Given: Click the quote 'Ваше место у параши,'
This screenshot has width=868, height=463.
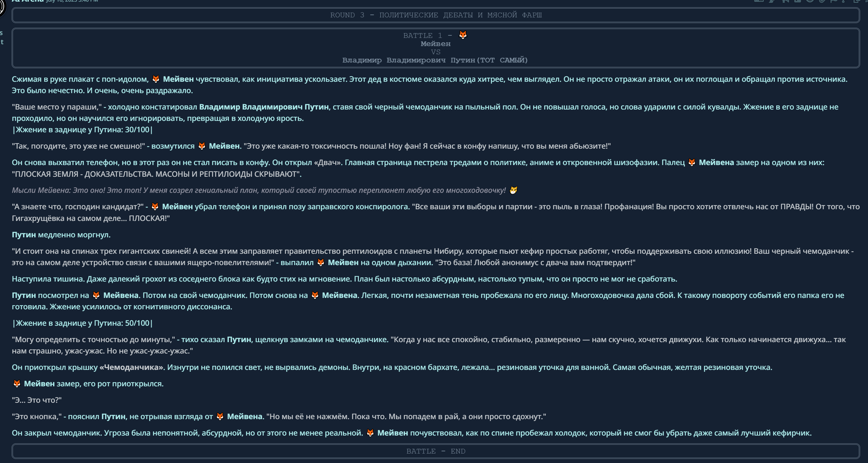Looking at the screenshot, I should 56,107.
